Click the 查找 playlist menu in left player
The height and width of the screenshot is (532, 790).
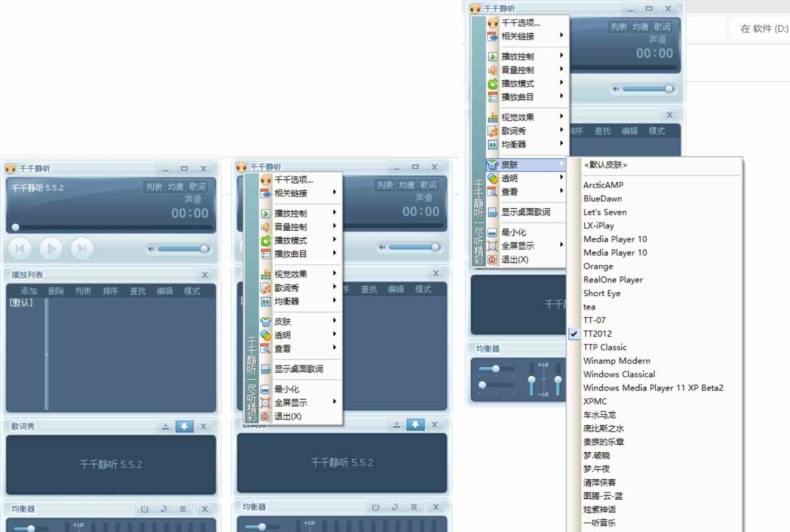(138, 291)
